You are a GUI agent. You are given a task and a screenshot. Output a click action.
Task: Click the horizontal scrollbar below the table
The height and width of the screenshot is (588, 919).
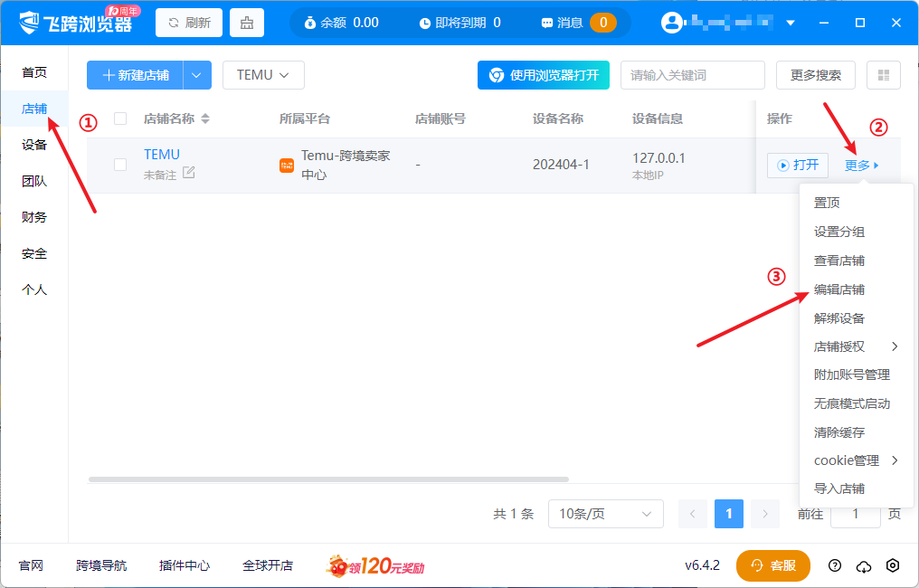(328, 479)
